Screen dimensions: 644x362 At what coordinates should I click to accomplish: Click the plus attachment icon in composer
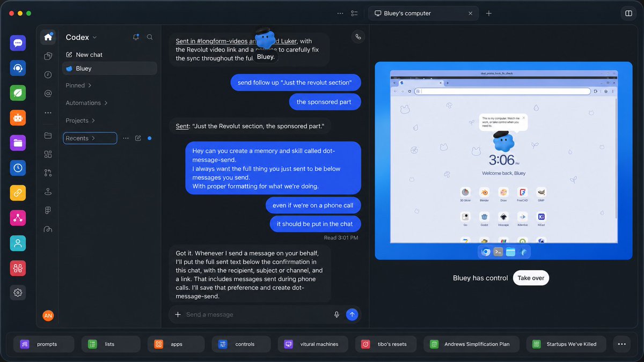178,315
